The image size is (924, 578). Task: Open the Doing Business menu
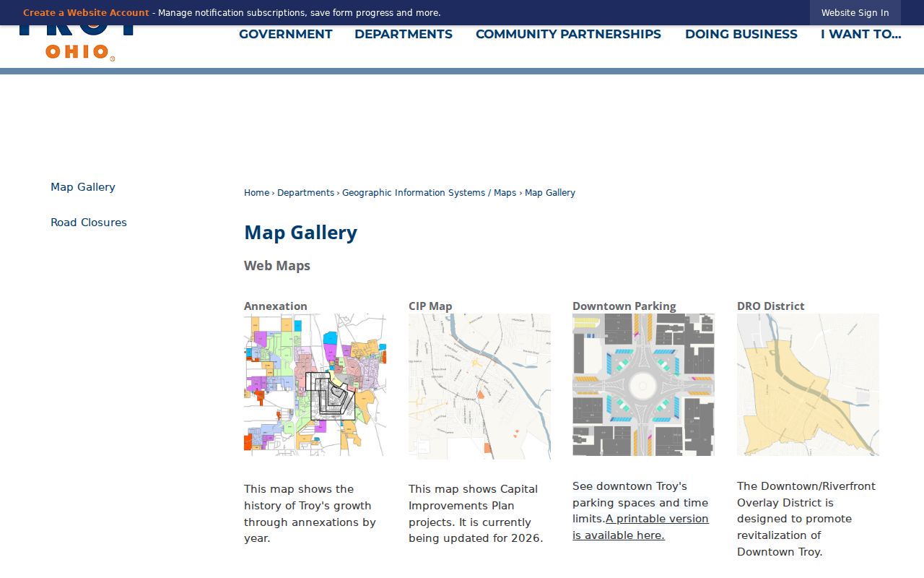(x=741, y=34)
